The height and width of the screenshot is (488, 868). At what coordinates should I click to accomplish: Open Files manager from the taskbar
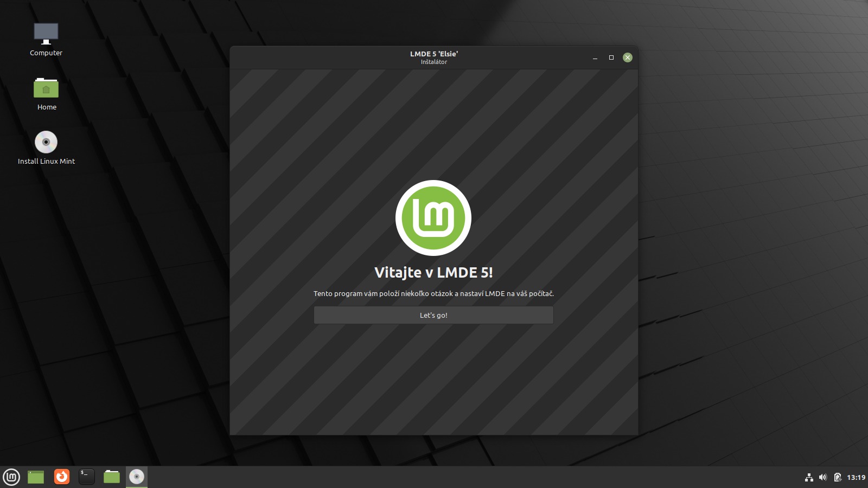tap(112, 477)
